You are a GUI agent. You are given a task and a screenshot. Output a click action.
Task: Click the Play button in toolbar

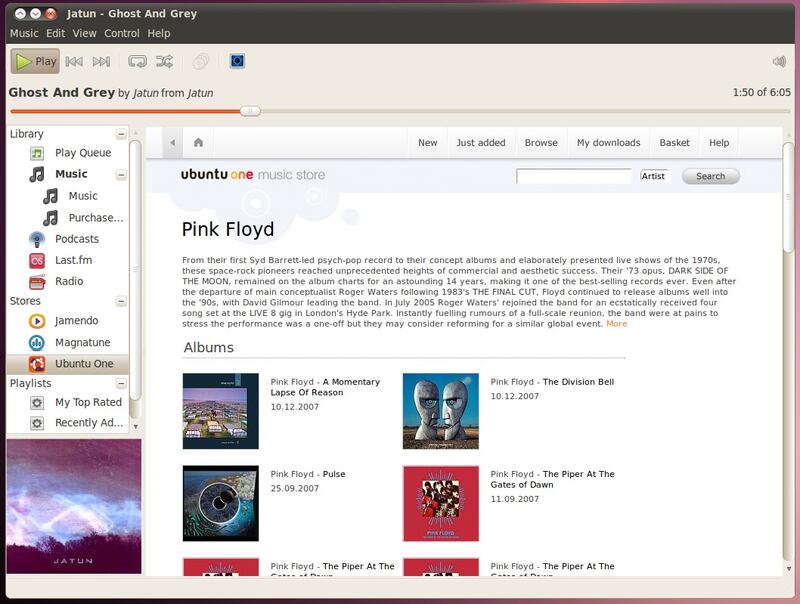(x=35, y=61)
